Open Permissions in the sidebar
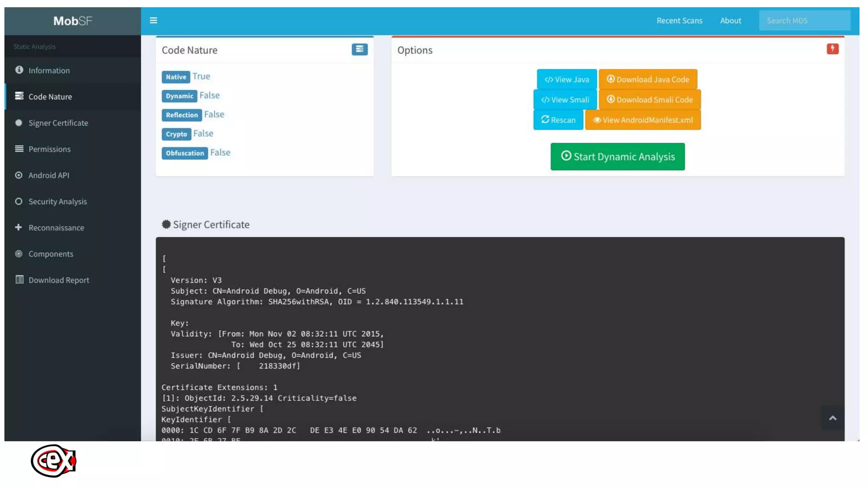868x488 pixels. click(x=72, y=149)
